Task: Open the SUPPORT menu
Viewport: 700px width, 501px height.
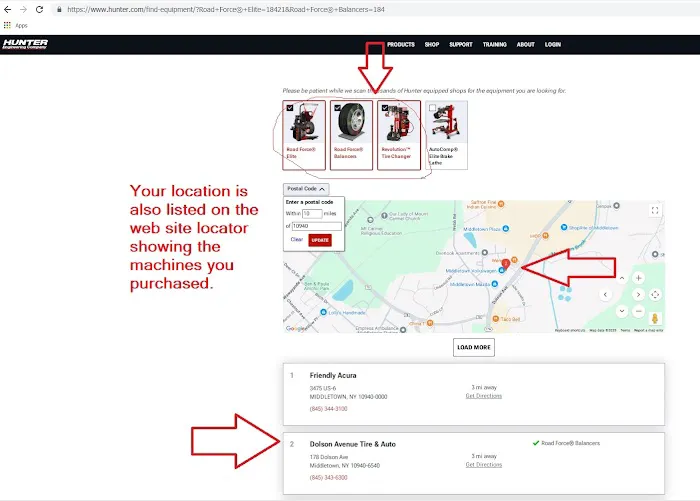Action: 461,45
